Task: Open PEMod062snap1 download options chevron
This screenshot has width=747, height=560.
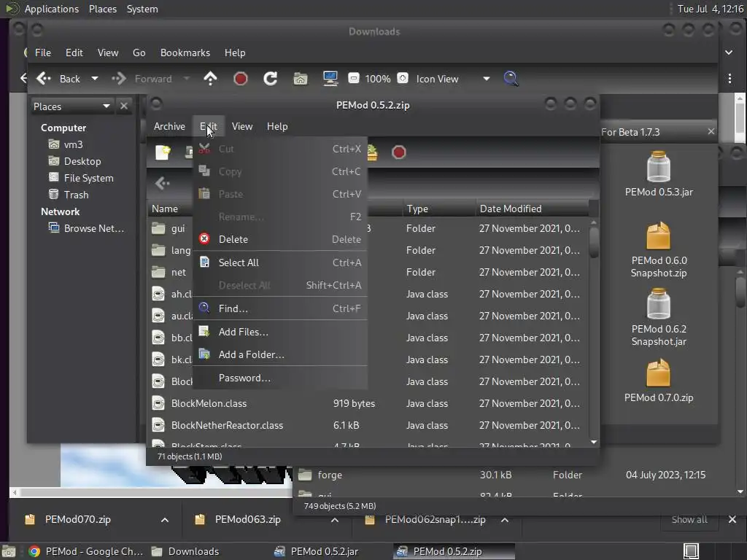Action: tap(505, 520)
